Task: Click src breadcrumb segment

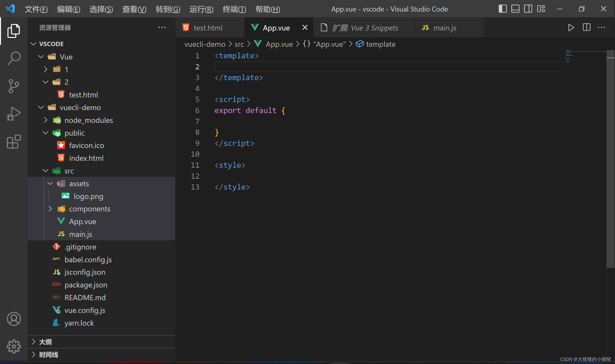Action: (239, 44)
